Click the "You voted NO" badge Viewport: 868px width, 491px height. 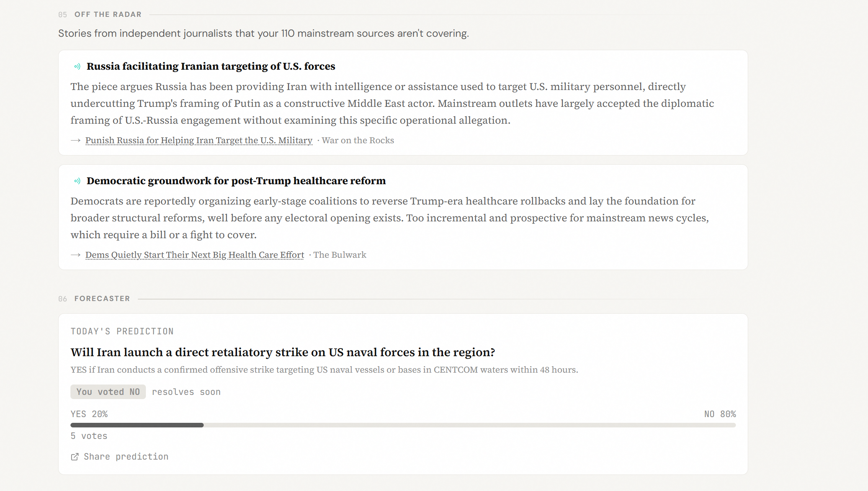pos(108,392)
